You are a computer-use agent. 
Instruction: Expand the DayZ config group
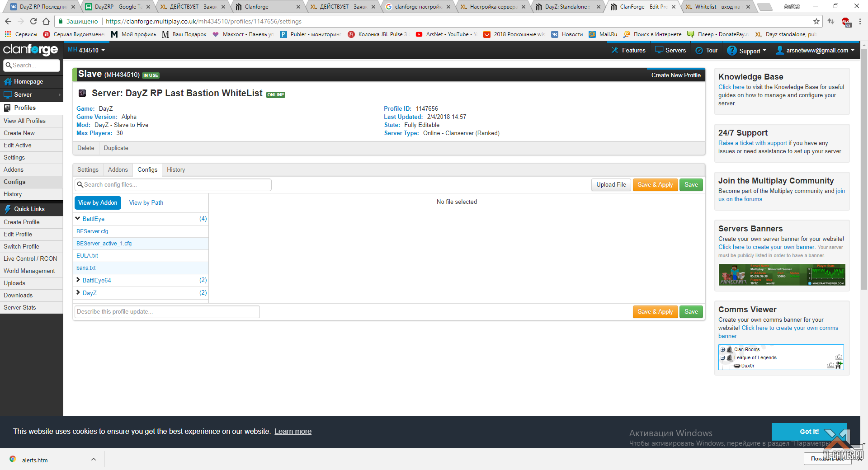click(78, 293)
